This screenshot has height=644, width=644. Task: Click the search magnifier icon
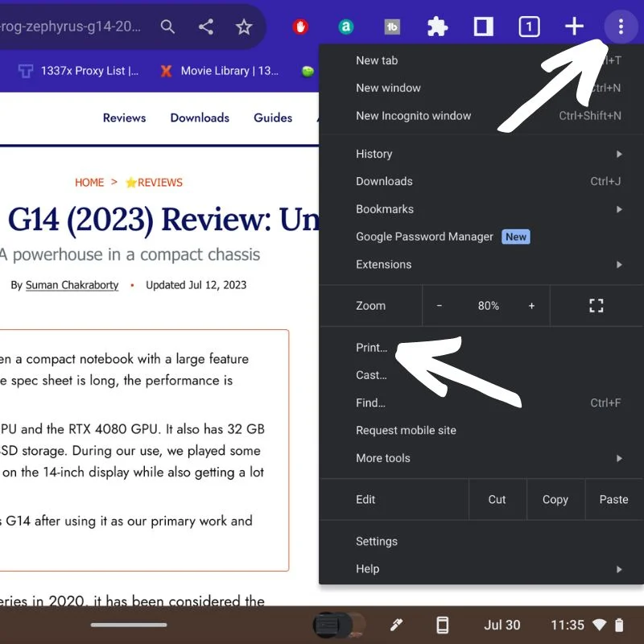[x=167, y=27]
